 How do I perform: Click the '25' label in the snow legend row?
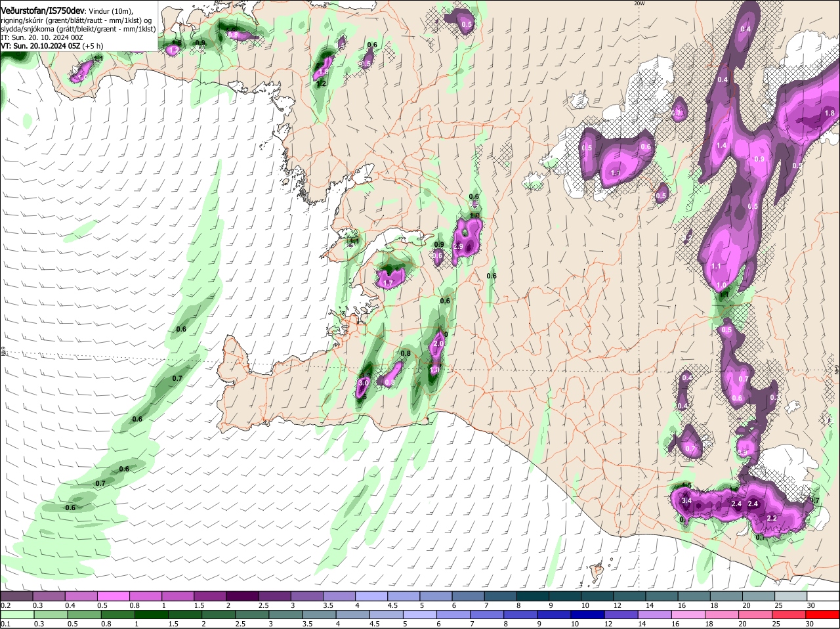(x=779, y=605)
